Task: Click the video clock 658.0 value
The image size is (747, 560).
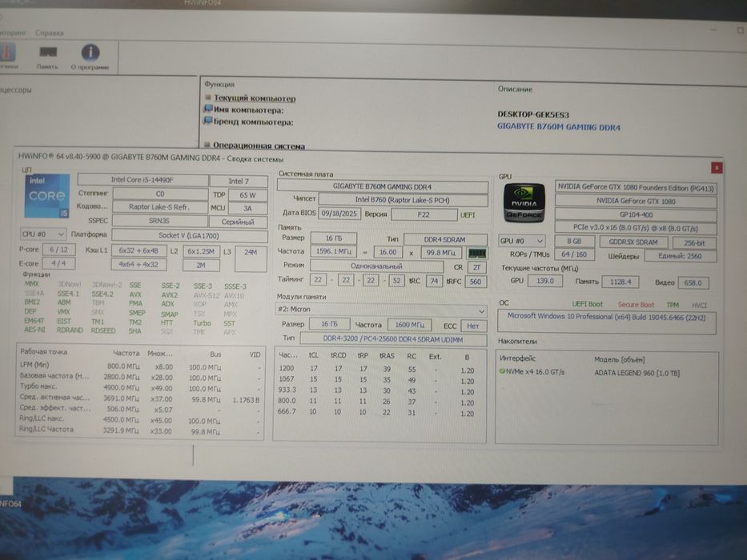Action: pyautogui.click(x=693, y=283)
